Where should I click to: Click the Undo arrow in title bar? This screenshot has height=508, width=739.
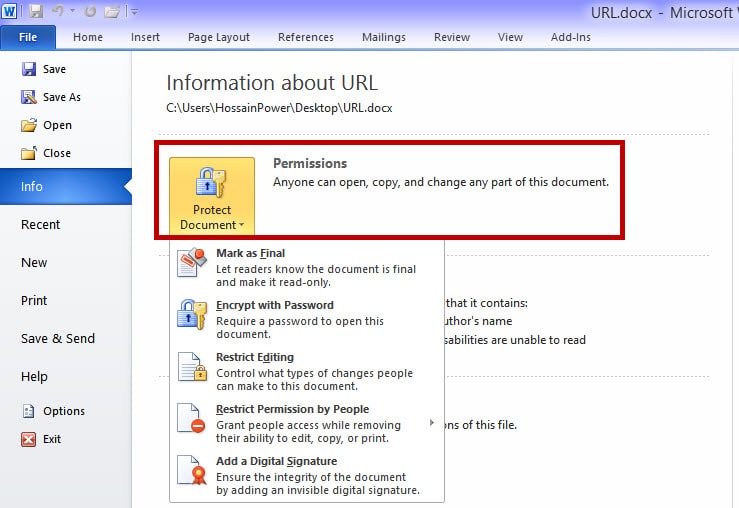point(59,11)
